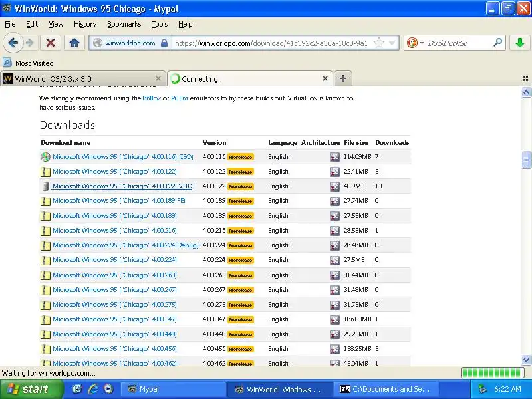Click the 6:22 AM taskbar clock
Viewport: 532px width, 399px height.
507,389
